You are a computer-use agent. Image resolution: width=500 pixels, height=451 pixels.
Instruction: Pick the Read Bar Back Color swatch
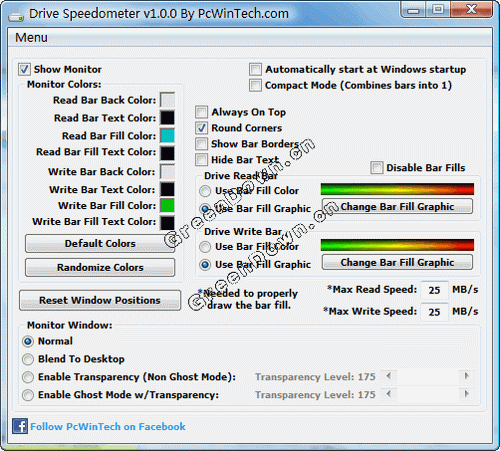point(167,100)
